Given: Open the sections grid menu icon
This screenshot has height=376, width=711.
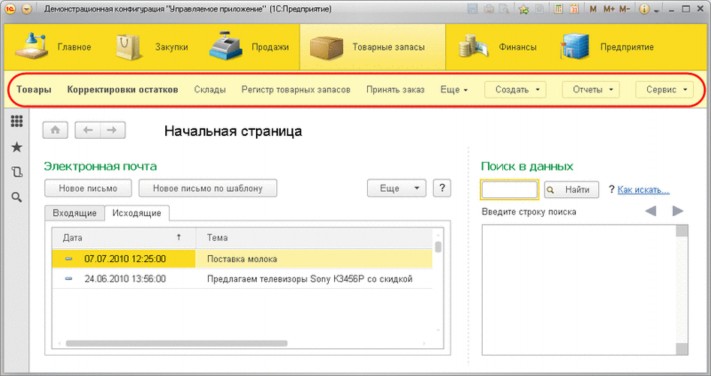Looking at the screenshot, I should coord(17,121).
